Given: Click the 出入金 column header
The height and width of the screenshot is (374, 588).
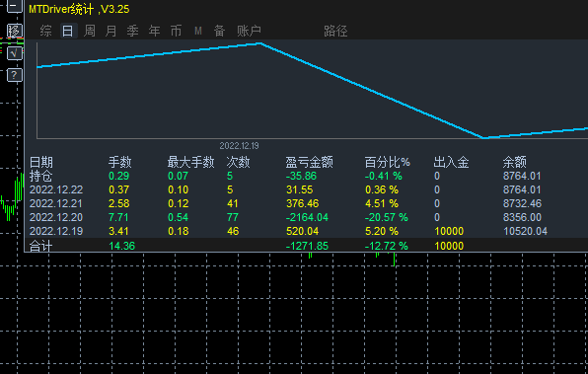Looking at the screenshot, I should pos(451,163).
